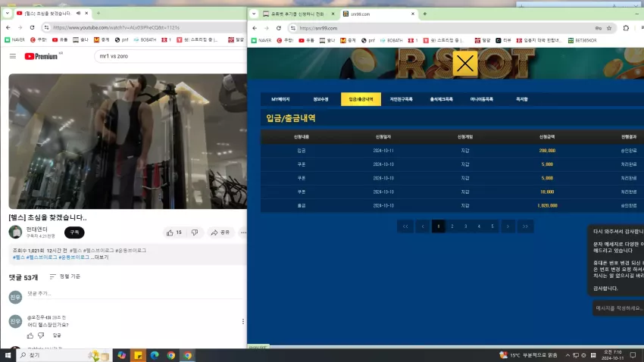This screenshot has height=362, width=644.
Task: Select page 4 in pagination
Action: (479, 226)
